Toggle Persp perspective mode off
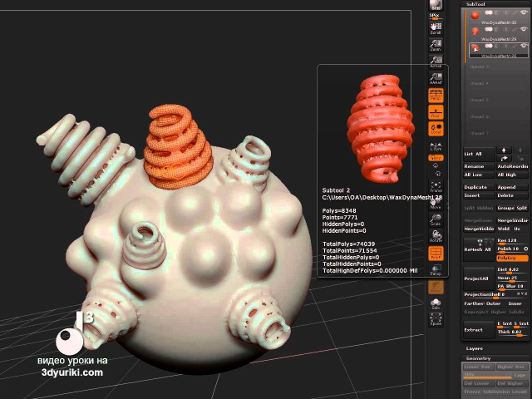 point(436,96)
